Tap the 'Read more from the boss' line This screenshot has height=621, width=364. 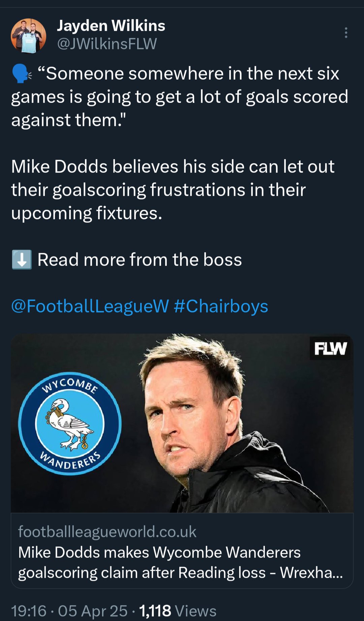coord(140,260)
